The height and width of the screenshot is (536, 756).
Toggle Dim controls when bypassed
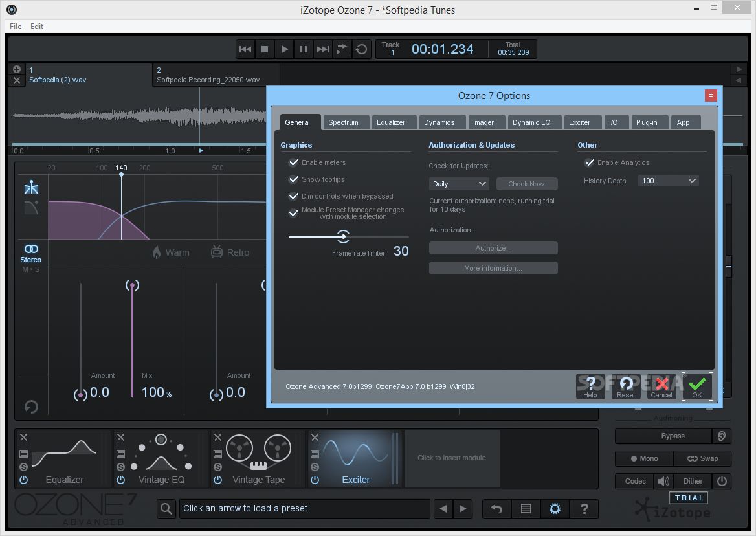tap(293, 196)
